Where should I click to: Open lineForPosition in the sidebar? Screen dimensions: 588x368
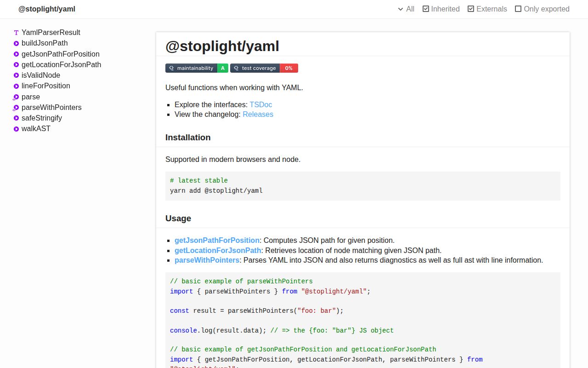(x=46, y=86)
